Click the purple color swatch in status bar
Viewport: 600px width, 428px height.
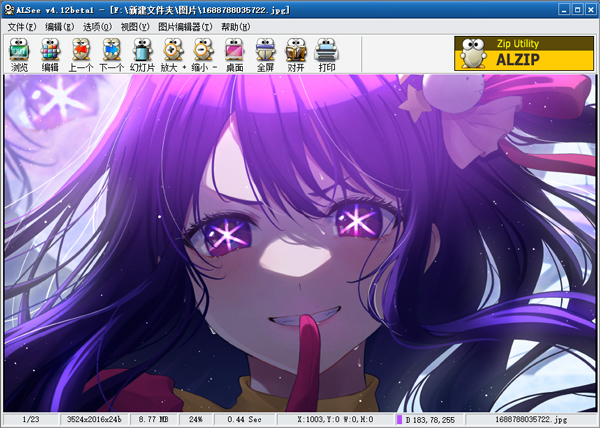coord(400,420)
